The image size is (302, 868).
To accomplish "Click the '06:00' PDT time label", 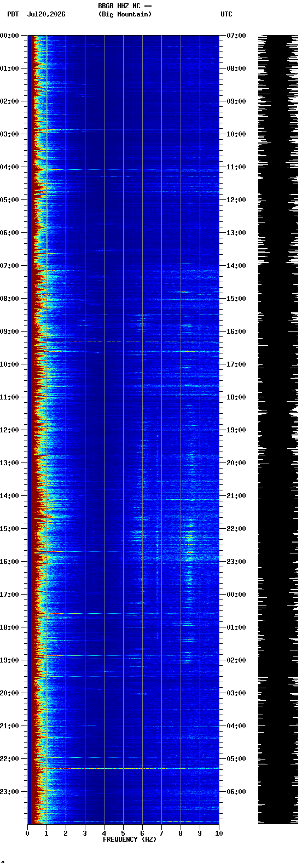I will tap(9, 233).
